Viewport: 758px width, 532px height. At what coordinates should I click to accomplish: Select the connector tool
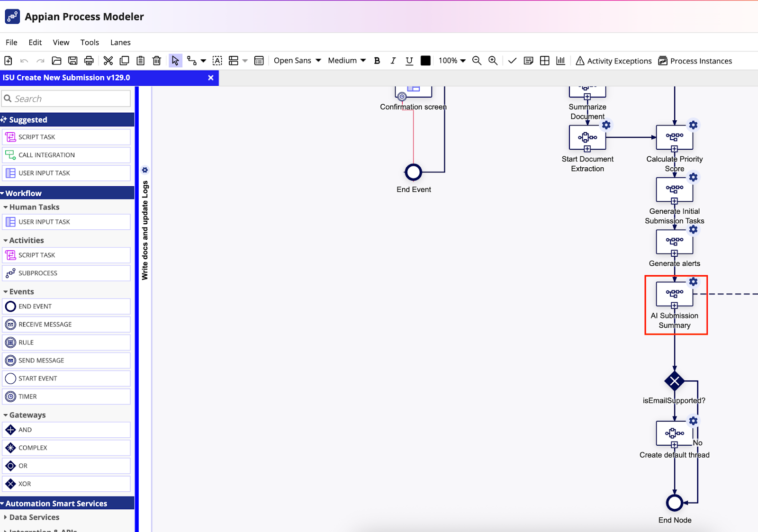pyautogui.click(x=192, y=61)
